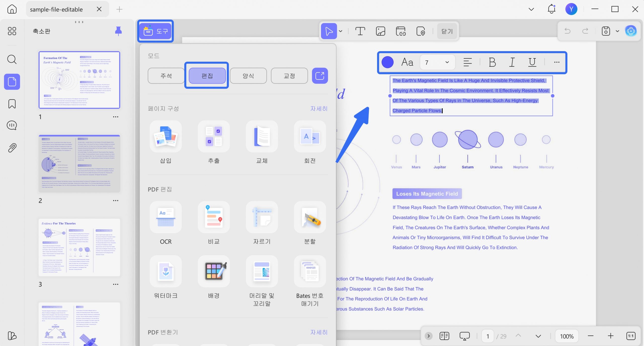The width and height of the screenshot is (644, 346).
Task: Switch to 편집 edit mode
Action: tap(207, 76)
